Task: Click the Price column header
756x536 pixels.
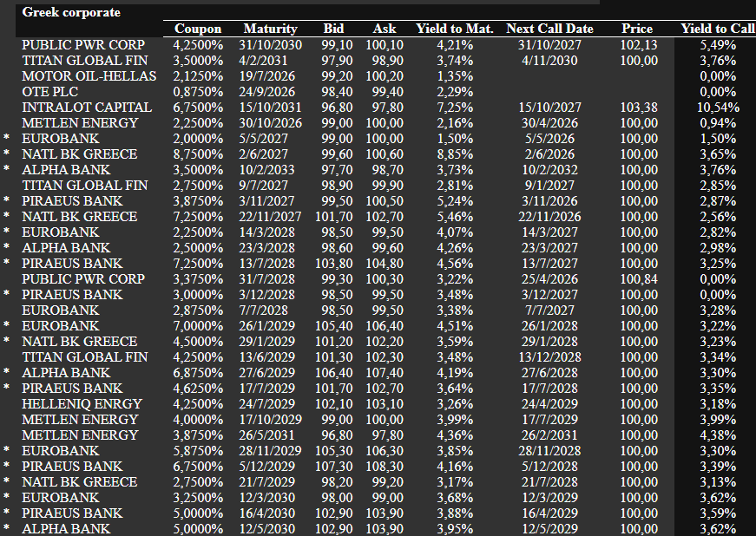Action: click(637, 29)
